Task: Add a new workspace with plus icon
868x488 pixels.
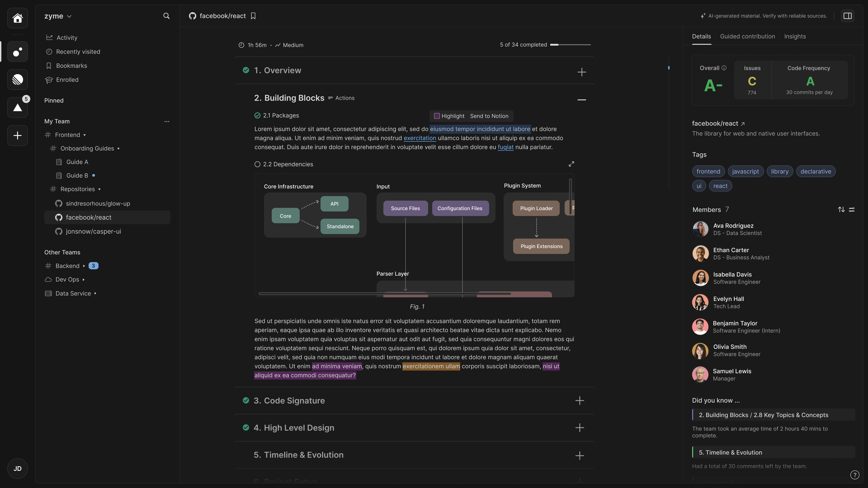Action: (x=18, y=135)
